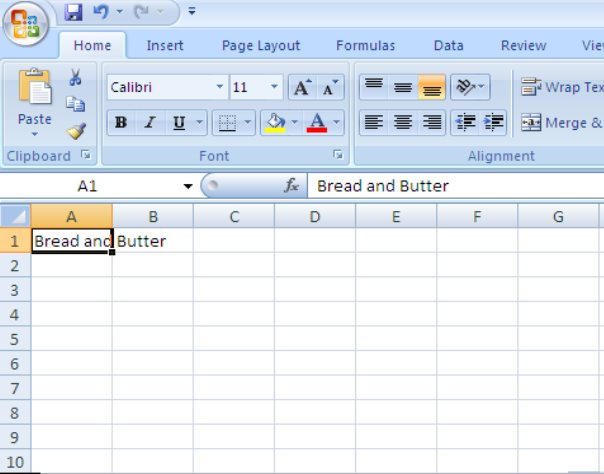This screenshot has height=474, width=604.
Task: Expand Paste options arrow below label
Action: 35,134
